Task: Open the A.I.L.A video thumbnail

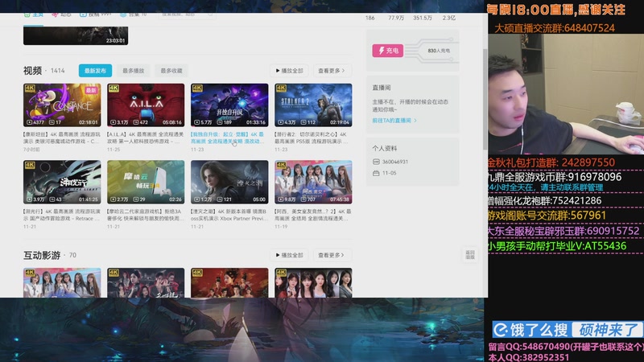Action: tap(146, 105)
